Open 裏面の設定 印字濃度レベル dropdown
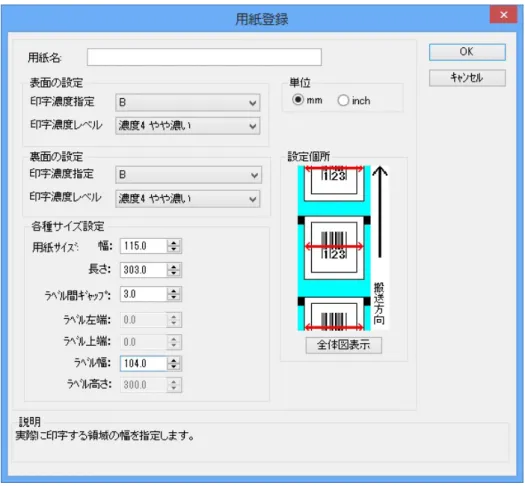 pos(188,199)
